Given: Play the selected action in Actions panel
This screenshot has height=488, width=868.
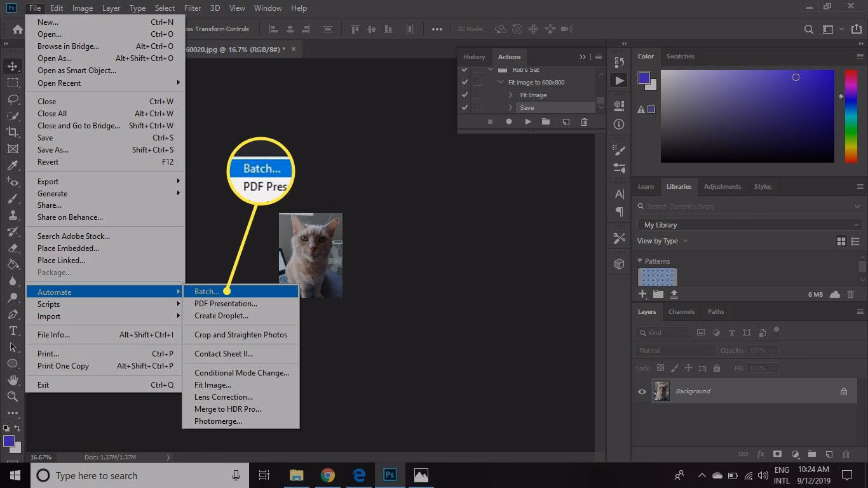Looking at the screenshot, I should pos(527,121).
